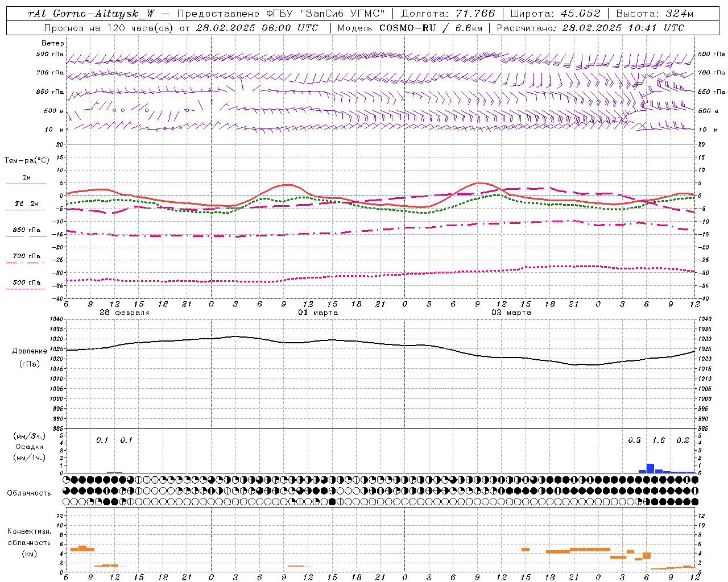Click the Давление panel label
728x582 pixels.
coord(30,351)
